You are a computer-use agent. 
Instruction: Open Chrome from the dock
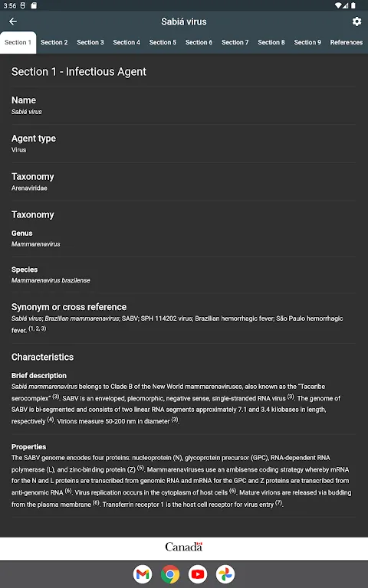point(170,574)
